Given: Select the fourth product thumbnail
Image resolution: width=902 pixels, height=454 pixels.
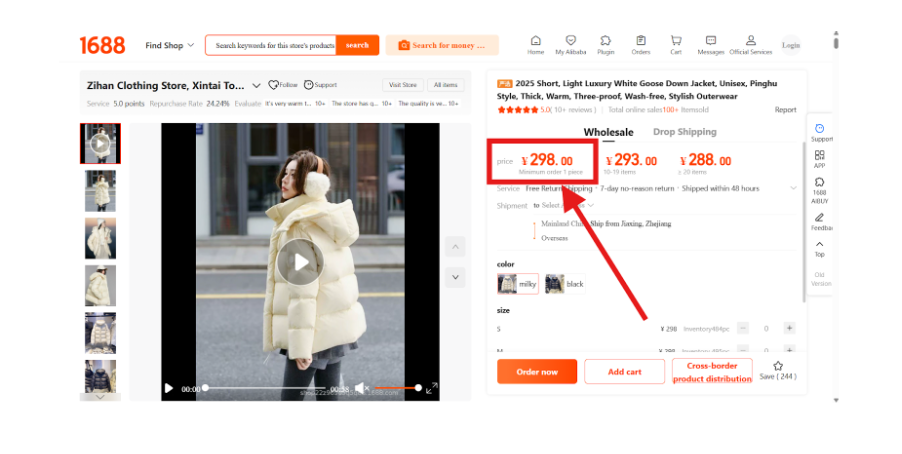Looking at the screenshot, I should pos(100,285).
